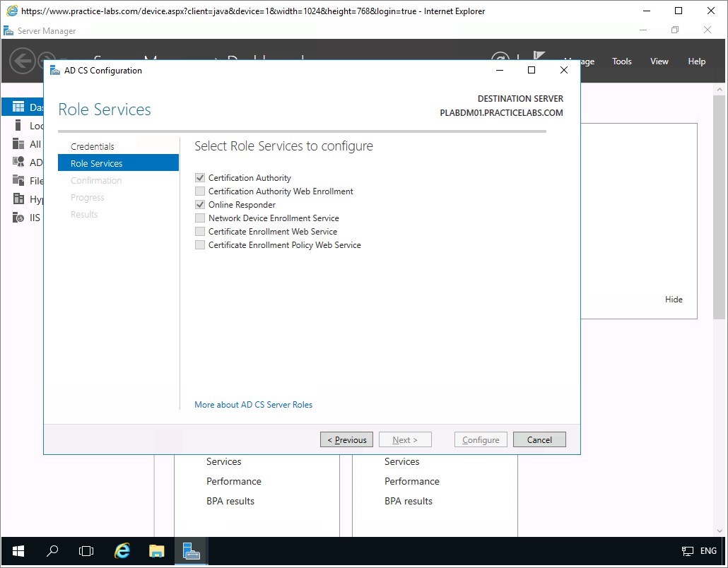Click the AD CS Configuration window title icon
The width and height of the screenshot is (728, 568).
click(55, 71)
